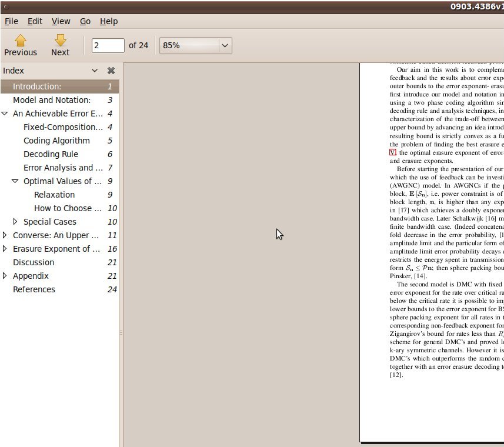Open the Edit menu

click(35, 21)
